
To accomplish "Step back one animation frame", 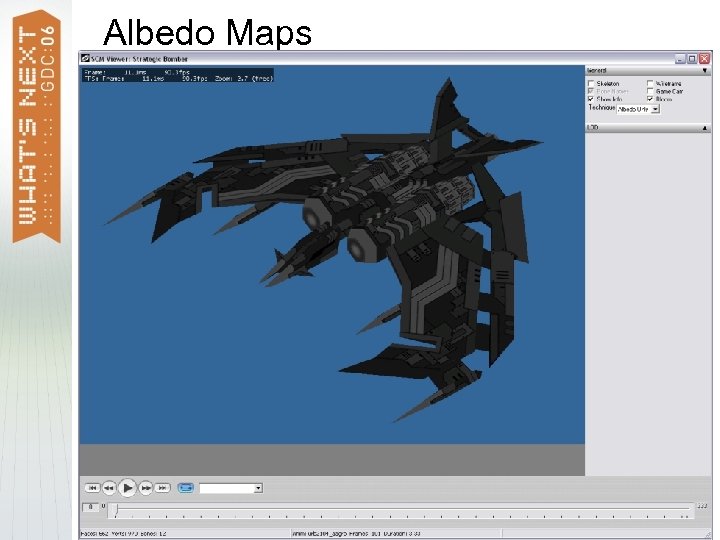I will (109, 488).
